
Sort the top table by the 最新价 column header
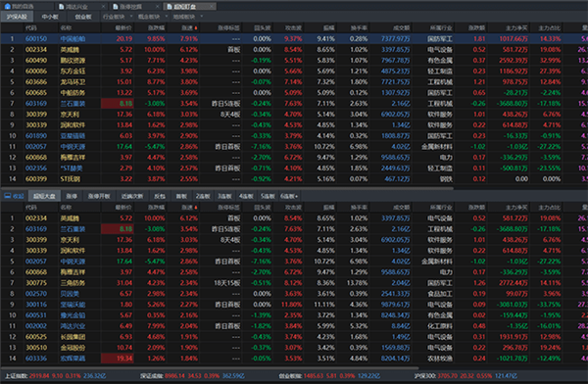click(123, 27)
